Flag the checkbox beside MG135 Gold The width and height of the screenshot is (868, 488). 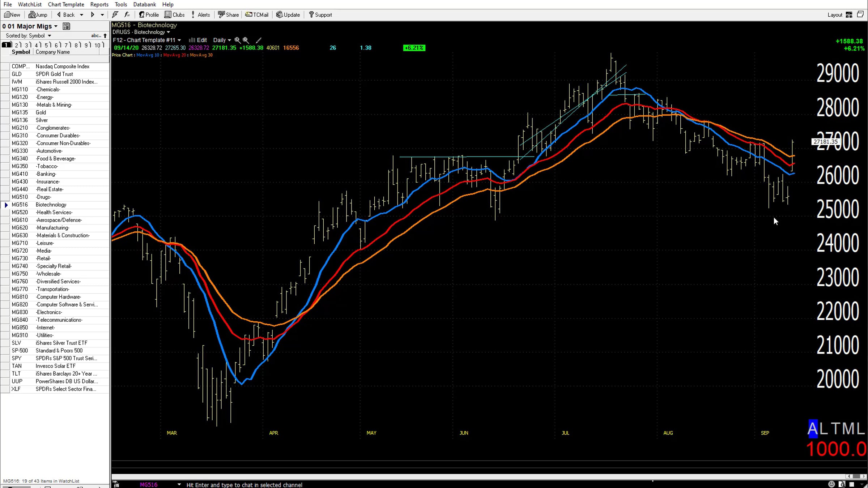[5, 112]
